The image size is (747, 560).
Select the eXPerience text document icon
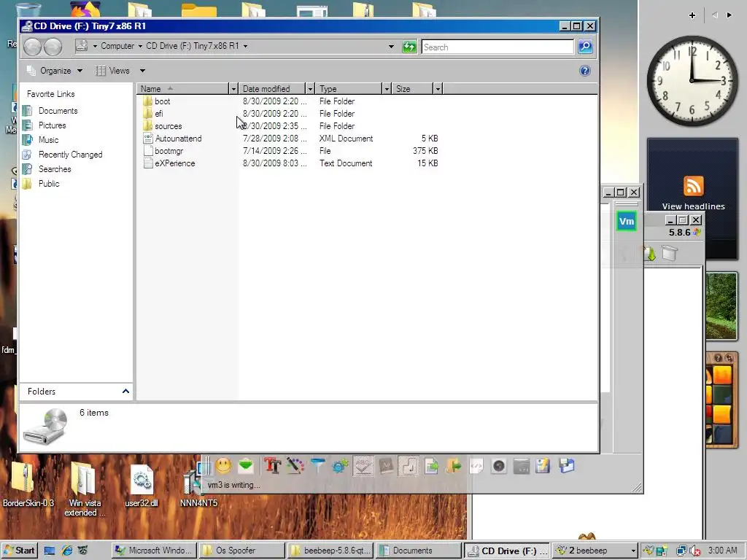tap(147, 163)
